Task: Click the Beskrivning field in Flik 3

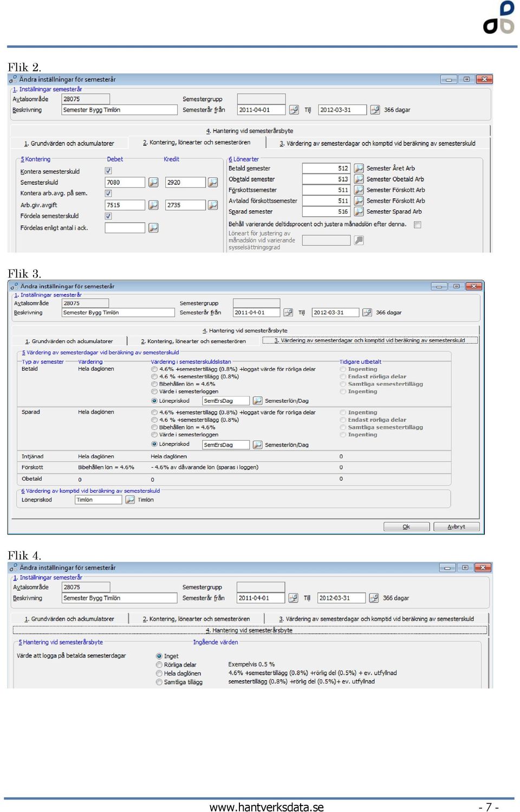Action: [118, 313]
